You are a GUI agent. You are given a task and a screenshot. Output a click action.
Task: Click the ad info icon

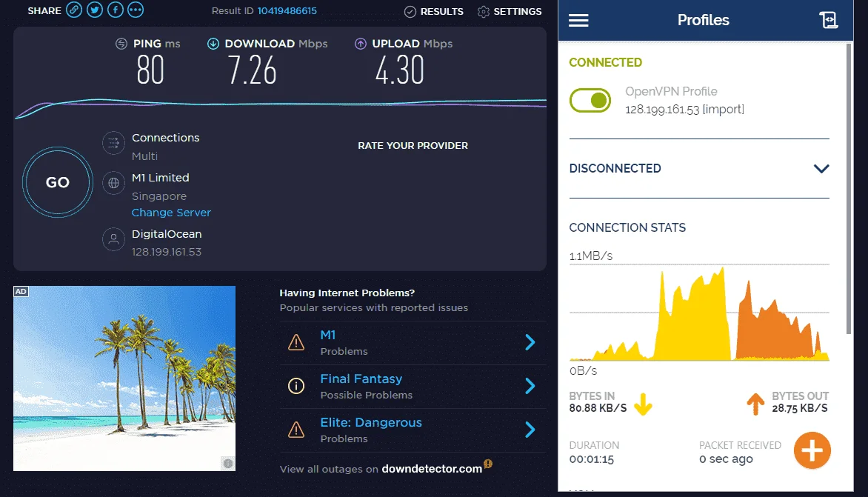228,463
